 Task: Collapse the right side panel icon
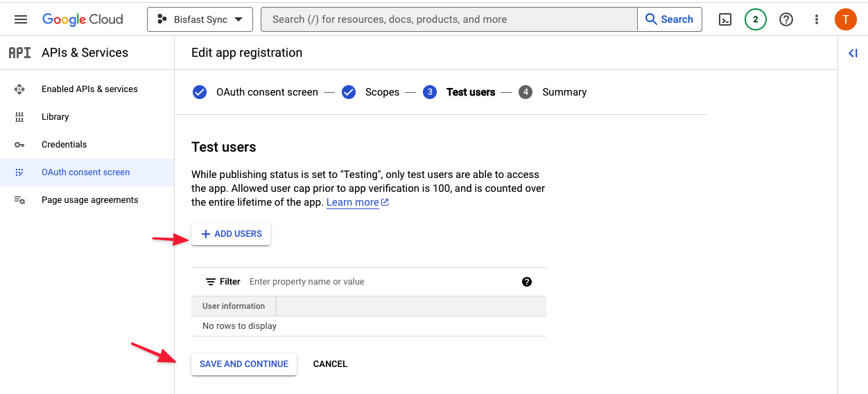coord(853,53)
